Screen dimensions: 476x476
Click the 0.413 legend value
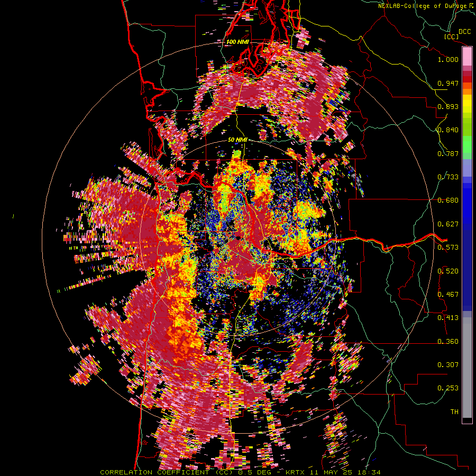point(448,318)
